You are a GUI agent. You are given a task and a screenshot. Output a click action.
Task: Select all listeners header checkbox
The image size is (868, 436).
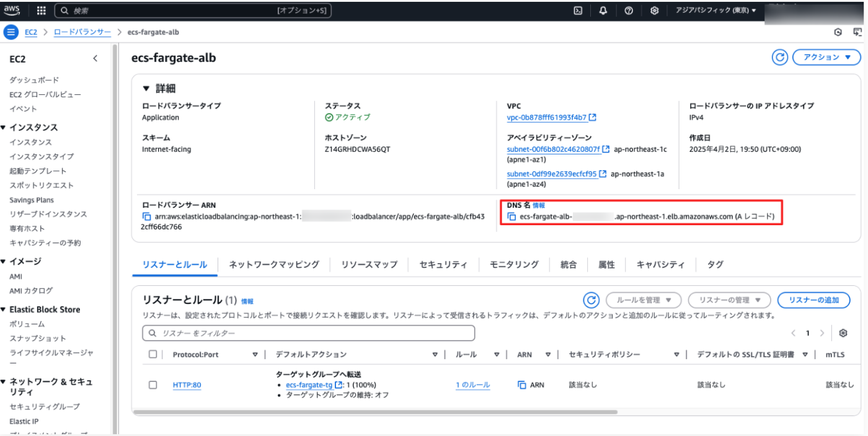click(153, 354)
